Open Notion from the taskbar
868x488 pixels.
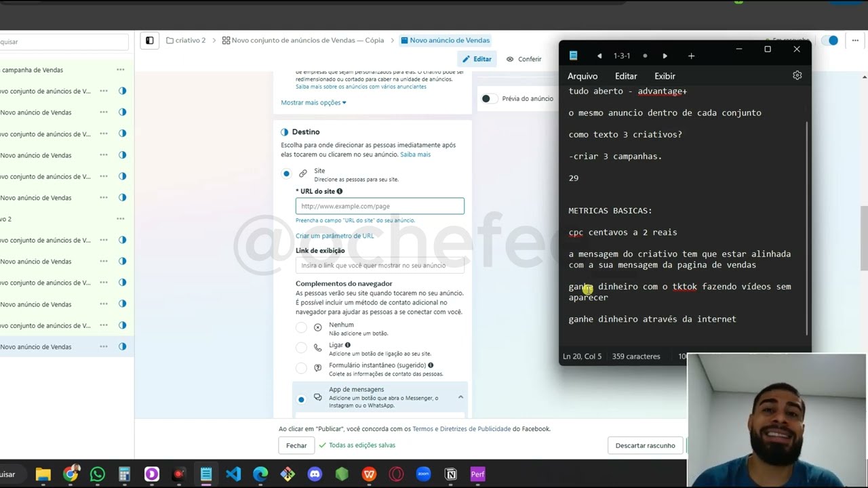pyautogui.click(x=450, y=474)
